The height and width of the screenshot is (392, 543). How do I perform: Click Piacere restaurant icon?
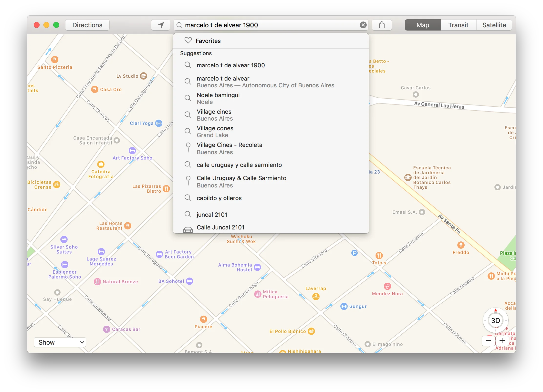[x=204, y=319]
